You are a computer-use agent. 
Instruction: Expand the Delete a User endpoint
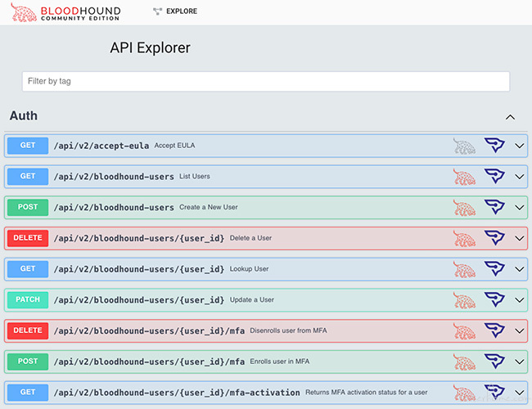coord(520,238)
